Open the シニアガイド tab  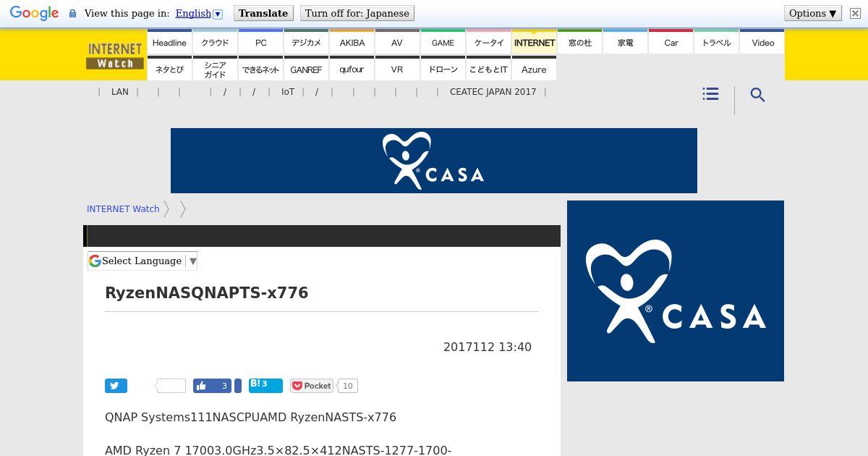[x=215, y=69]
